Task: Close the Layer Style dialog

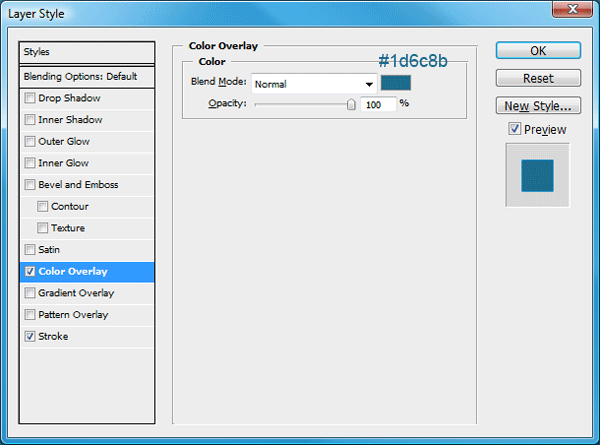Action: point(572,9)
